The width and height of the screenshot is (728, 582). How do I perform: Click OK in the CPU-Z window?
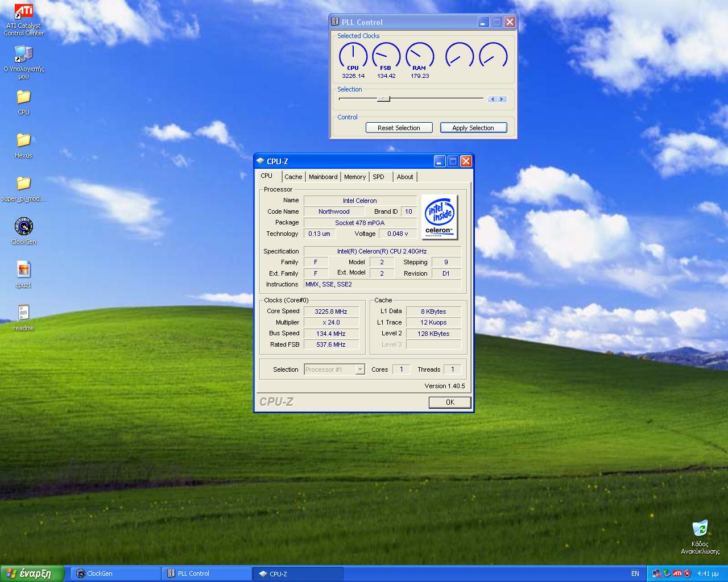click(x=450, y=402)
